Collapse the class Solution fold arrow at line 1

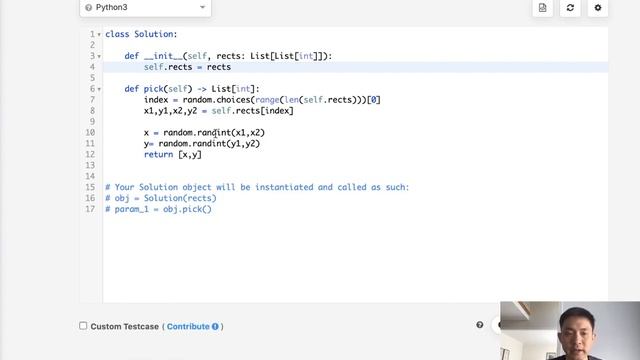click(x=99, y=35)
